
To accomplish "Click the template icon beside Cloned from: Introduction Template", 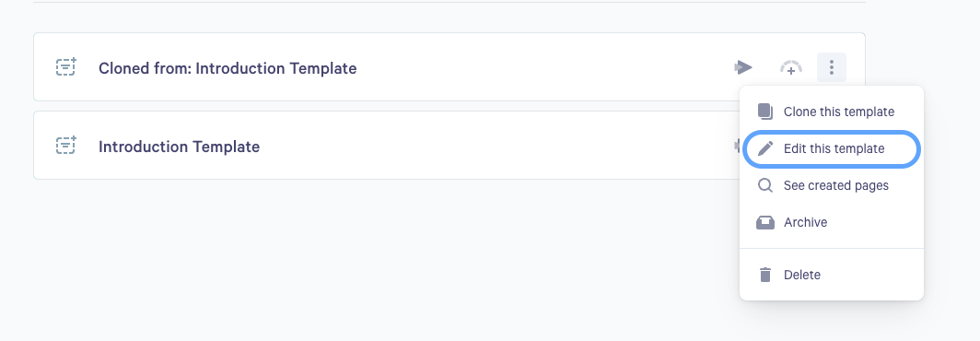I will (65, 67).
